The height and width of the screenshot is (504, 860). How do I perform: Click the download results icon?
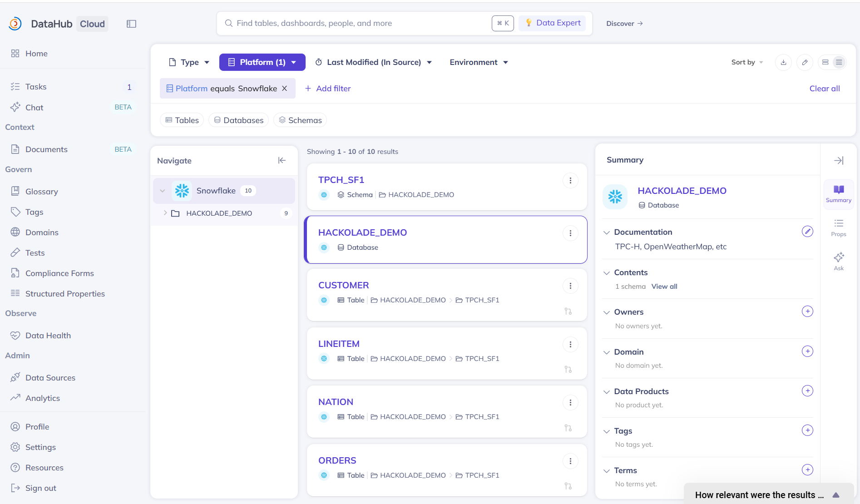[783, 62]
